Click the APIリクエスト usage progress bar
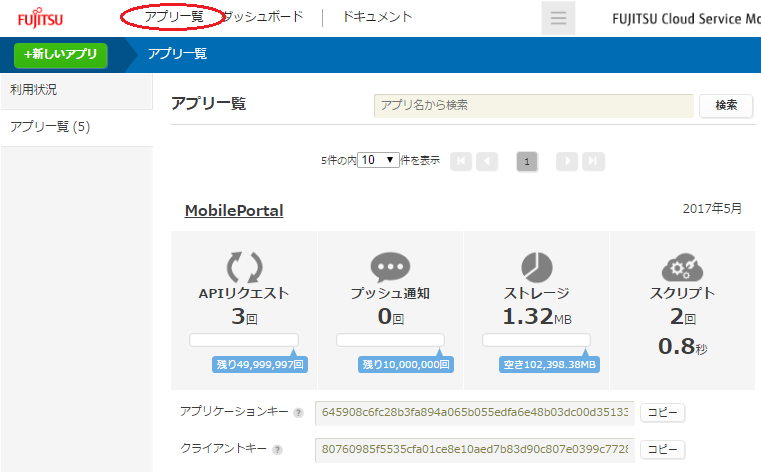Screen dimensions: 761x472 pos(244,340)
